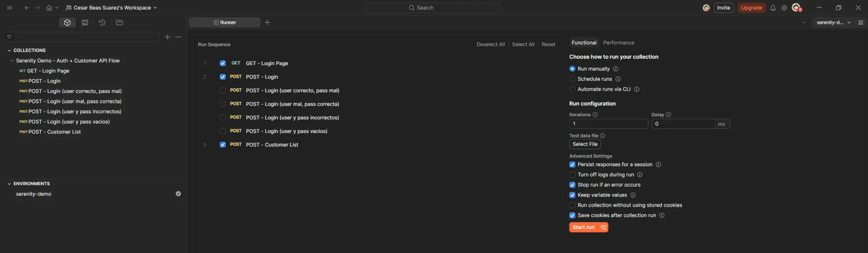
Task: Uncheck POST - Login in run sequence
Action: pos(223,77)
